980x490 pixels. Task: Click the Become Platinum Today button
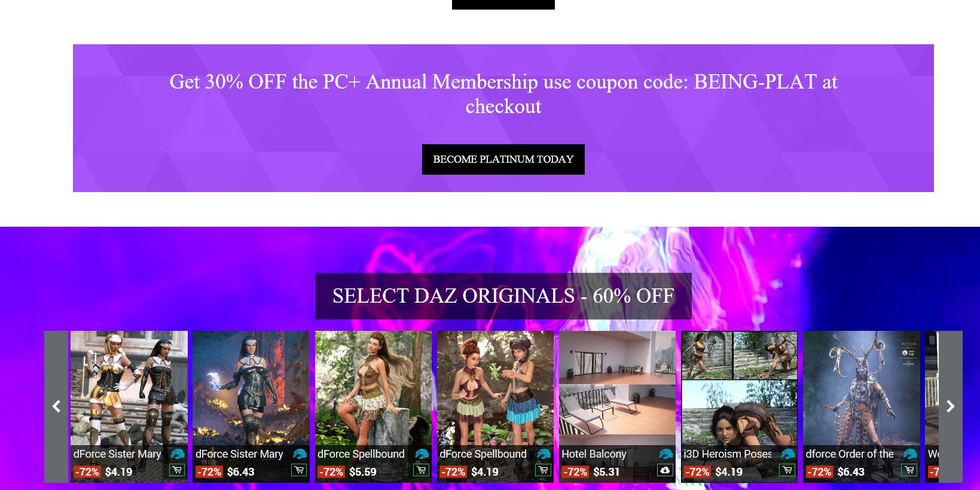pos(503,159)
